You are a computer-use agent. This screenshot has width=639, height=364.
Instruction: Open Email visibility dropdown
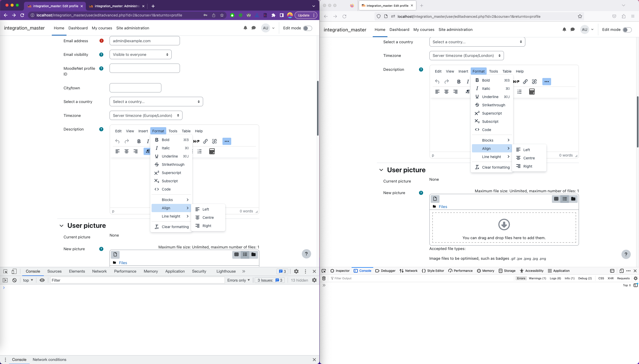[140, 55]
